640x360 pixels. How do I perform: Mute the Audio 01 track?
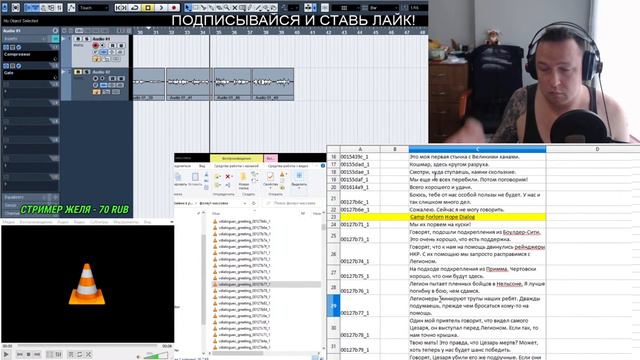pyautogui.click(x=78, y=39)
